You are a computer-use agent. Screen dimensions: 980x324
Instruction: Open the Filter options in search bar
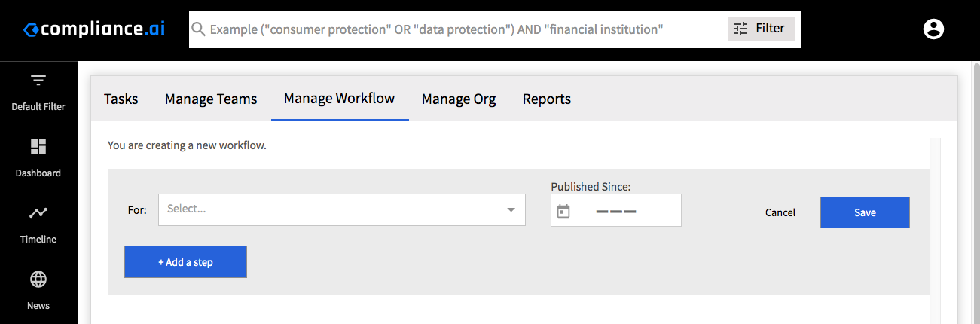tap(761, 29)
